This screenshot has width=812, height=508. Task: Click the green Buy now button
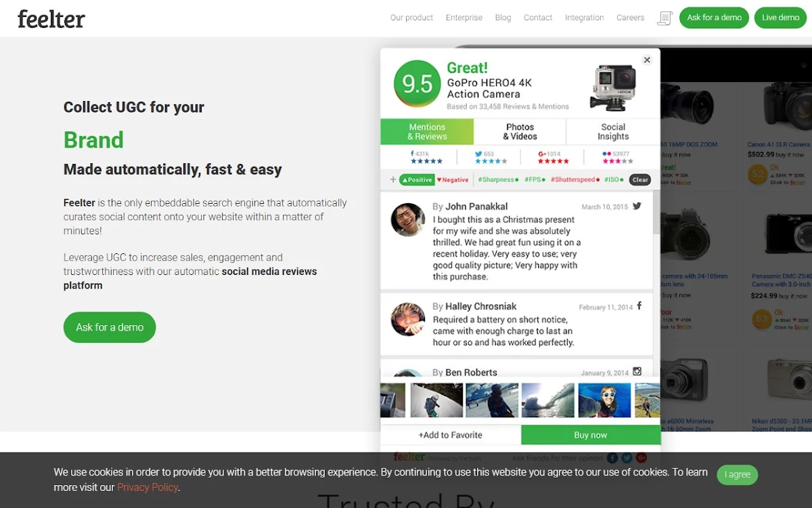(591, 435)
